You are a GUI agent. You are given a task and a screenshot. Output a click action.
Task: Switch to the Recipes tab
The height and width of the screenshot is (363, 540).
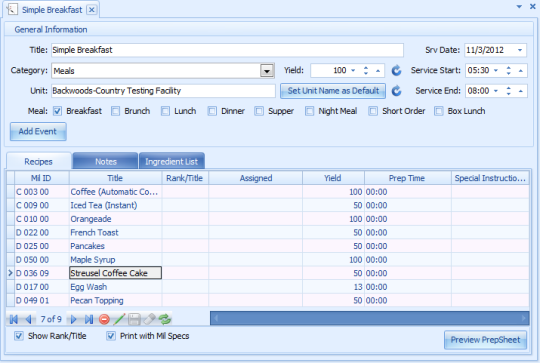[39, 161]
